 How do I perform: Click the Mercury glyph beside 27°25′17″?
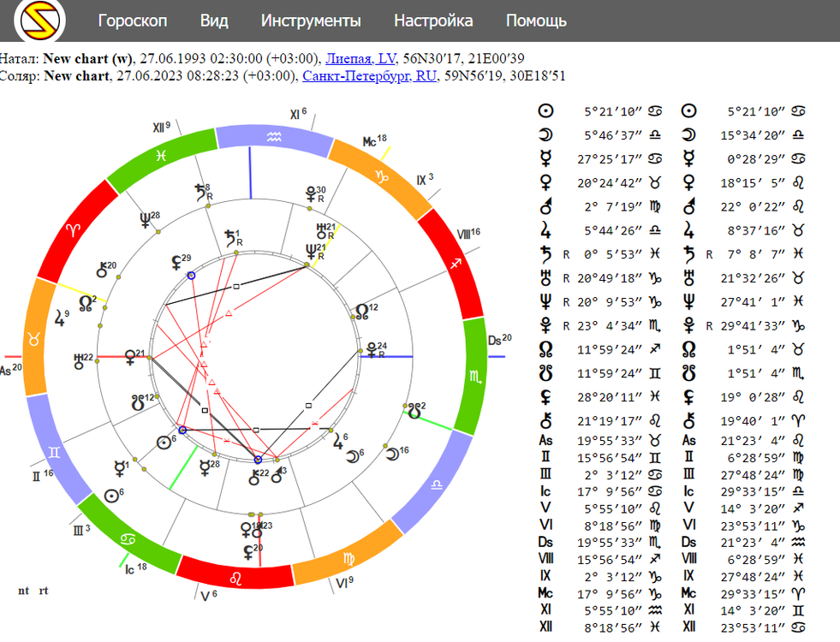coord(545,158)
